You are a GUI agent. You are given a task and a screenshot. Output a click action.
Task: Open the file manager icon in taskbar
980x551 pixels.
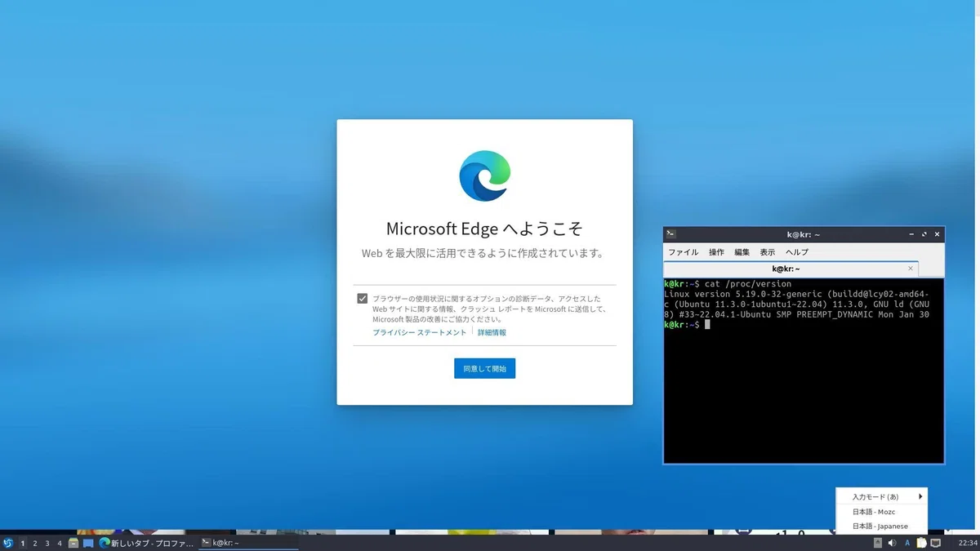point(73,543)
